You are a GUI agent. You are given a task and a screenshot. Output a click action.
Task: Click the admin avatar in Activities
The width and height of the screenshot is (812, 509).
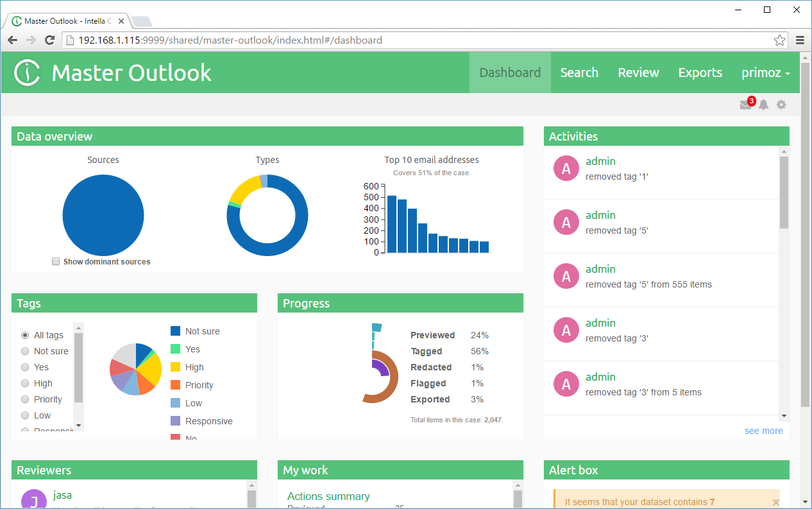(x=566, y=168)
